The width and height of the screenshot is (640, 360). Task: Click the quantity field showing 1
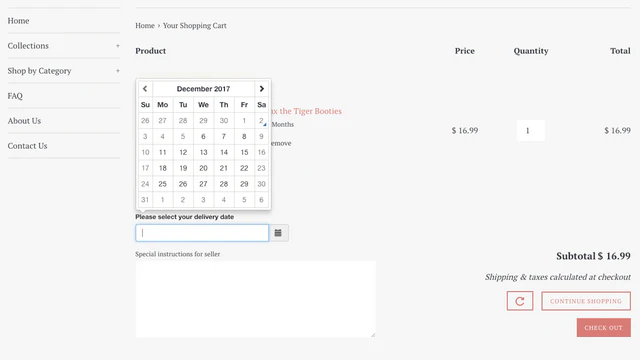pos(531,131)
